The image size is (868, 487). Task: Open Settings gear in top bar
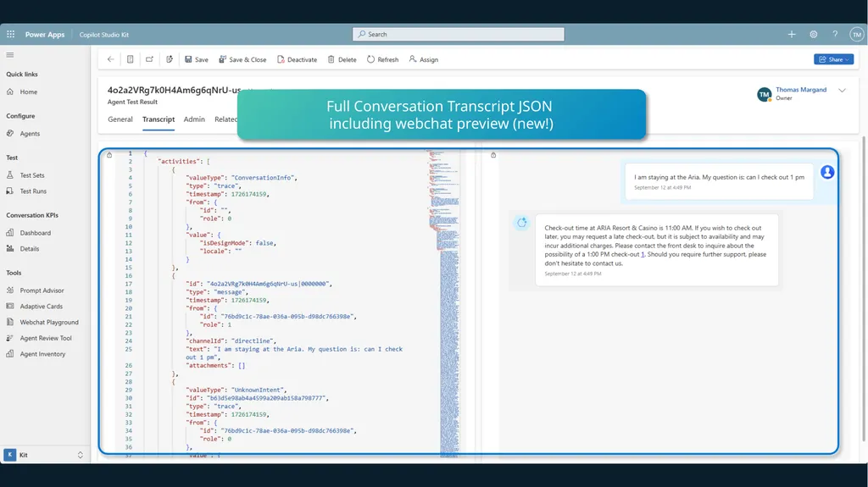pos(813,35)
